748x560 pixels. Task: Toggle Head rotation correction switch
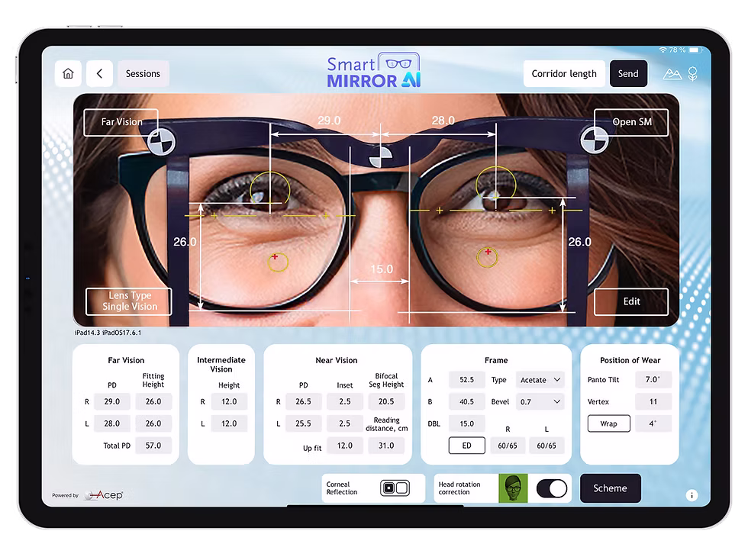(552, 488)
